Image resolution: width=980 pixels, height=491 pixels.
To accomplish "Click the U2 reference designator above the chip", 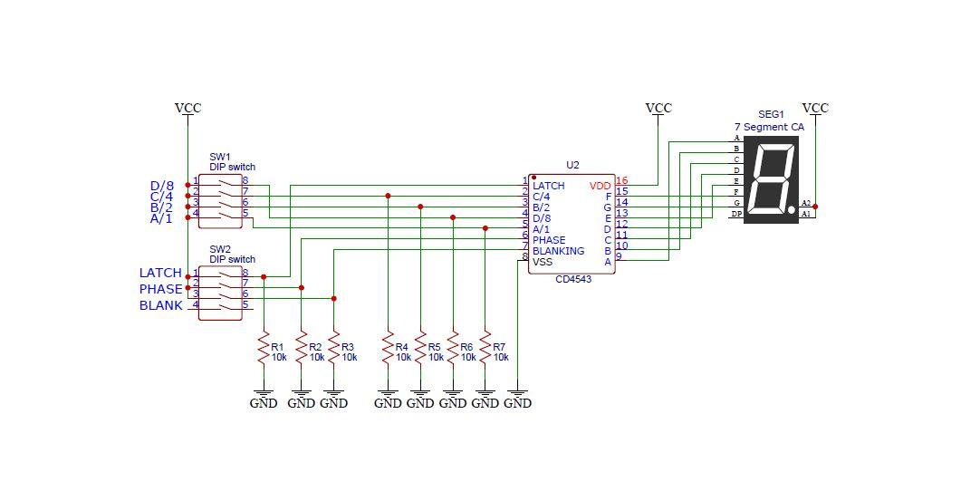I will coord(572,165).
